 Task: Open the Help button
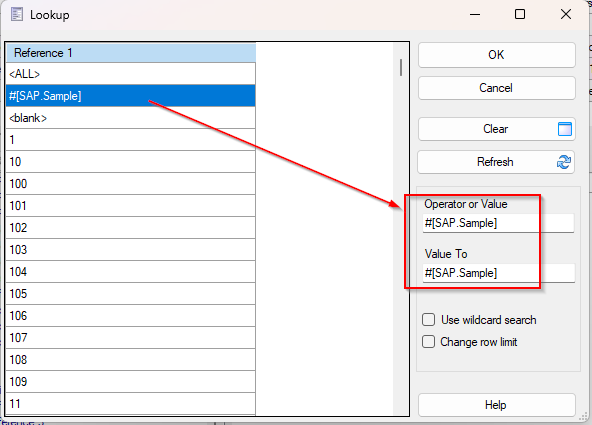496,405
